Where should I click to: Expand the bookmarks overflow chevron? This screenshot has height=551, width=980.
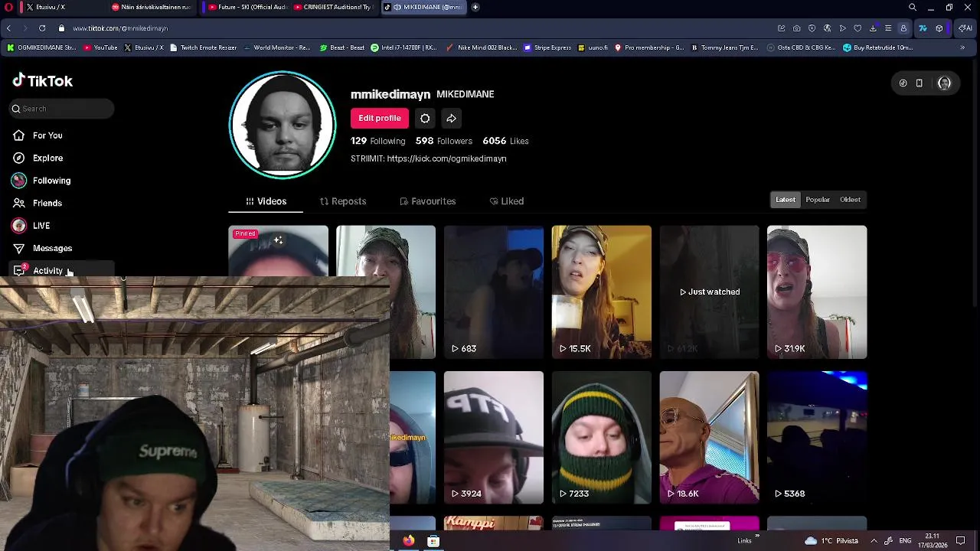(962, 47)
